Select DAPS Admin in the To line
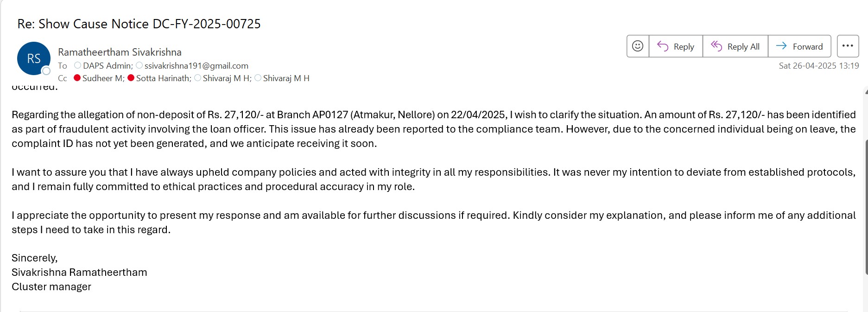 (107, 66)
